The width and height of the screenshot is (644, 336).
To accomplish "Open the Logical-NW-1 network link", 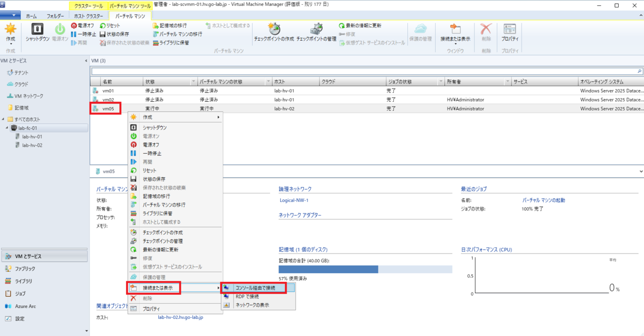I will coord(294,200).
